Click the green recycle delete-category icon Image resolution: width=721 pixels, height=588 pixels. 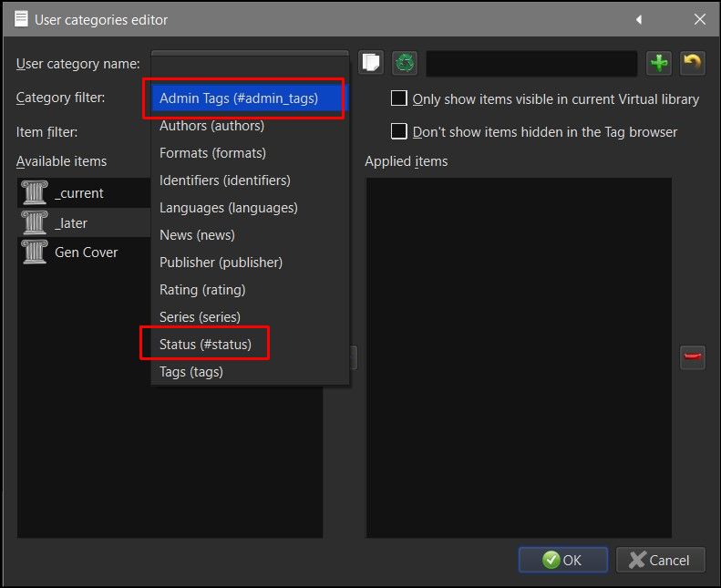(x=405, y=63)
